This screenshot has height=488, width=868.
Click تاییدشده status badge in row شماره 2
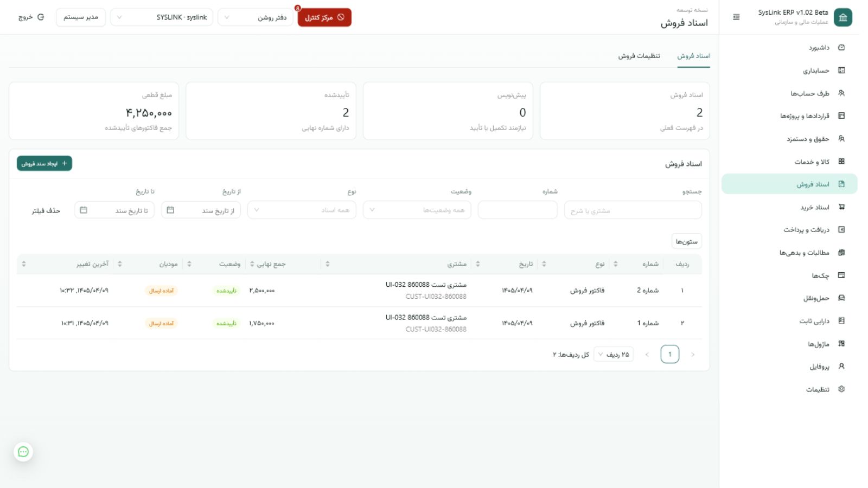(x=226, y=291)
